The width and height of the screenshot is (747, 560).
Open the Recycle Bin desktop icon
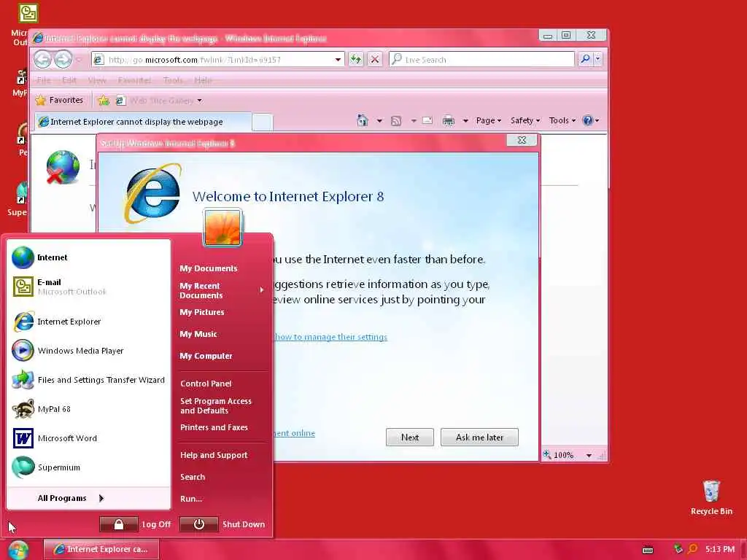tap(711, 497)
